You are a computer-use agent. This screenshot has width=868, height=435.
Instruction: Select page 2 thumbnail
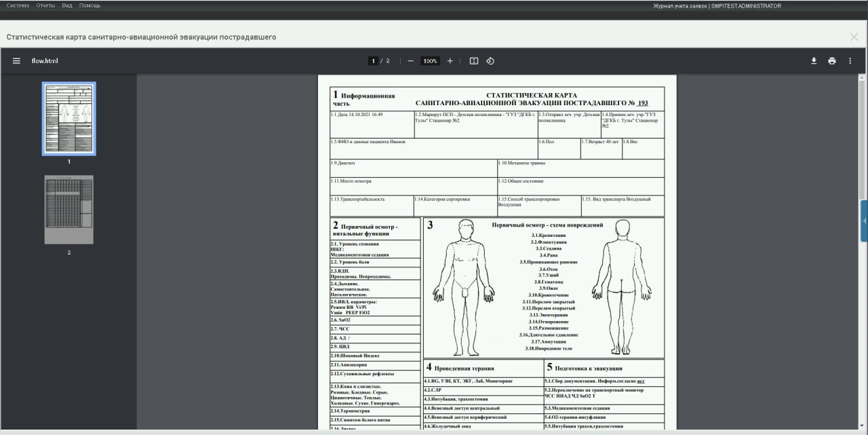[x=69, y=210]
